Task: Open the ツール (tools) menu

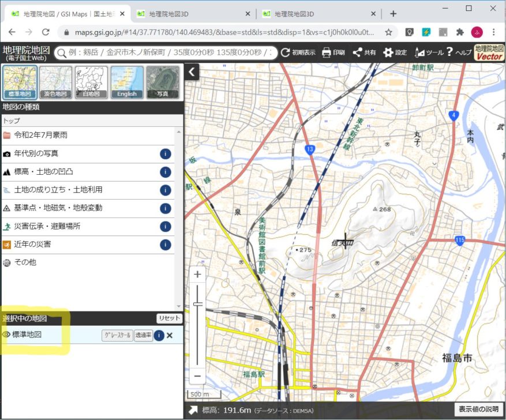Action: [428, 52]
